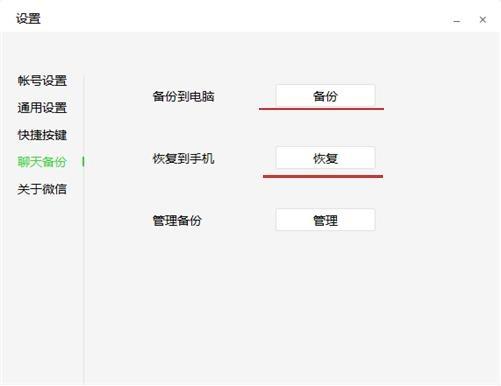
Task: Open the 关于微信 page
Action: click(42, 189)
